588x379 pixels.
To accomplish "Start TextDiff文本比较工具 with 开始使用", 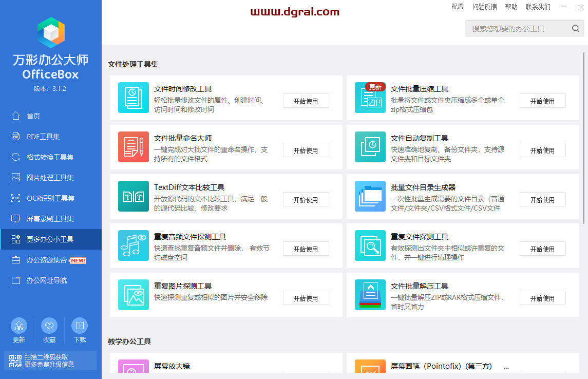I will (x=306, y=199).
